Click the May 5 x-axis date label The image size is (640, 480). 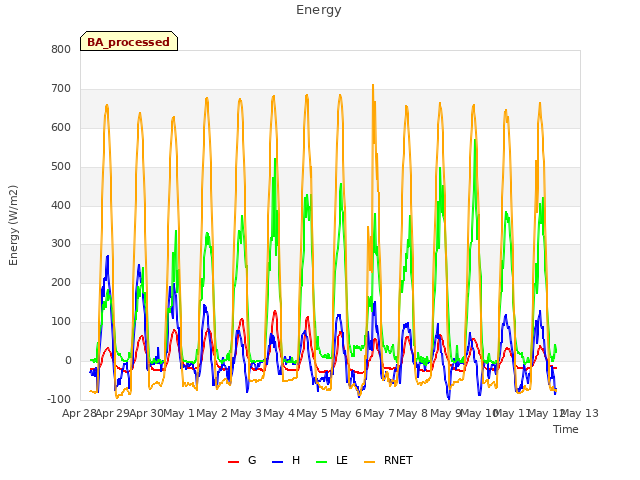tap(312, 414)
